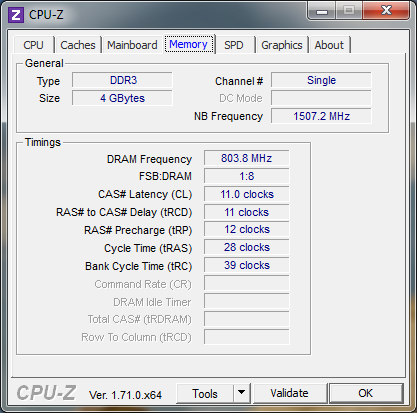Minimize the CPU-Z window
The image size is (417, 413).
point(322,12)
